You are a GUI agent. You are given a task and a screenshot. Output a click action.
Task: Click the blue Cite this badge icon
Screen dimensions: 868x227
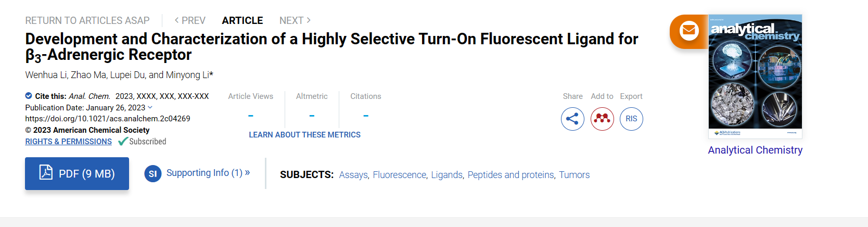(29, 96)
